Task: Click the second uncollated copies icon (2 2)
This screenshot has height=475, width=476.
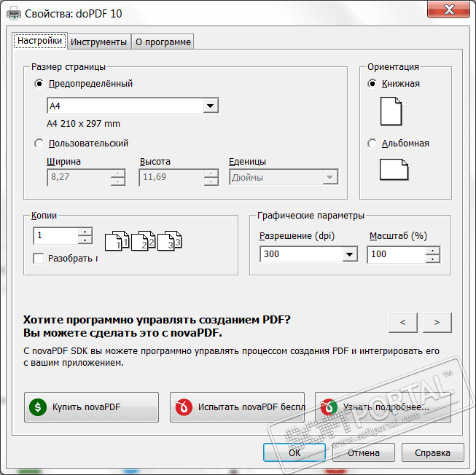Action: tap(144, 241)
